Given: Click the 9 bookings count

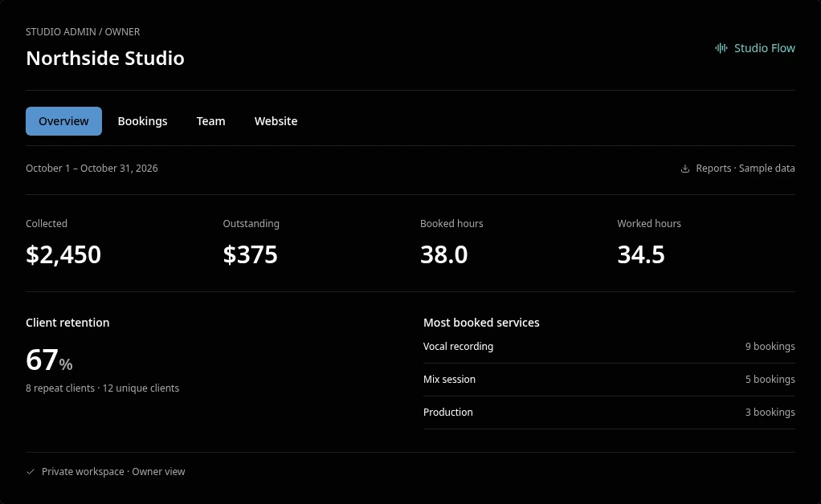Looking at the screenshot, I should pos(770,347).
